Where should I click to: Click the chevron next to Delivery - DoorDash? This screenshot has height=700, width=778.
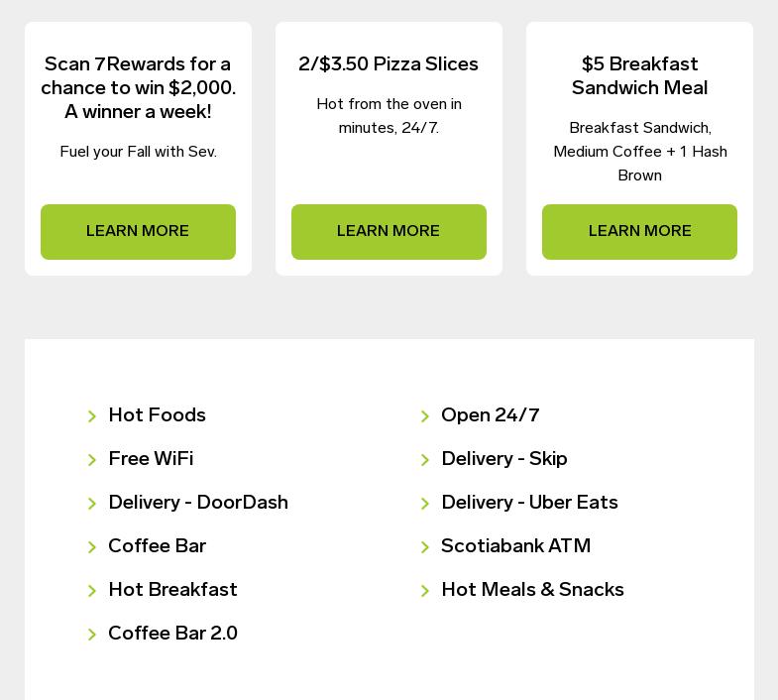tap(92, 504)
